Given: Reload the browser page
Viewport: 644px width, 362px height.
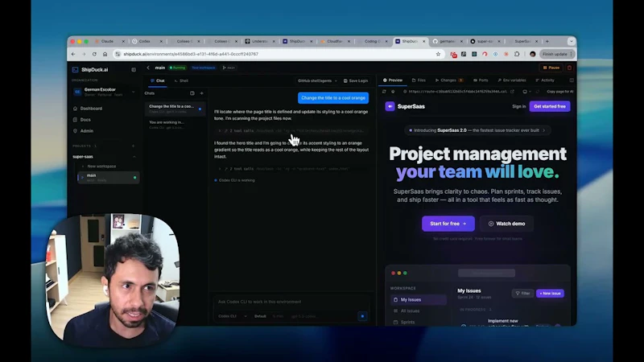Looking at the screenshot, I should click(x=94, y=54).
